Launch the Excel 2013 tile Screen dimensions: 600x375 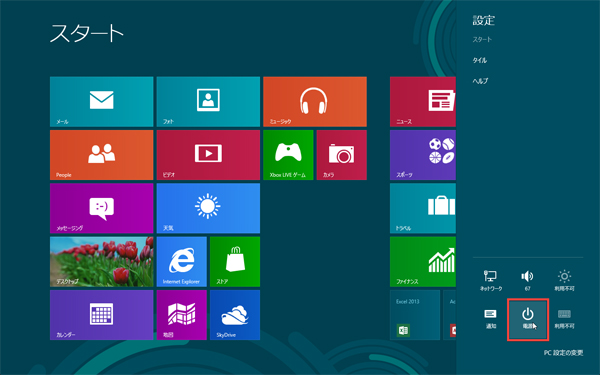(415, 315)
